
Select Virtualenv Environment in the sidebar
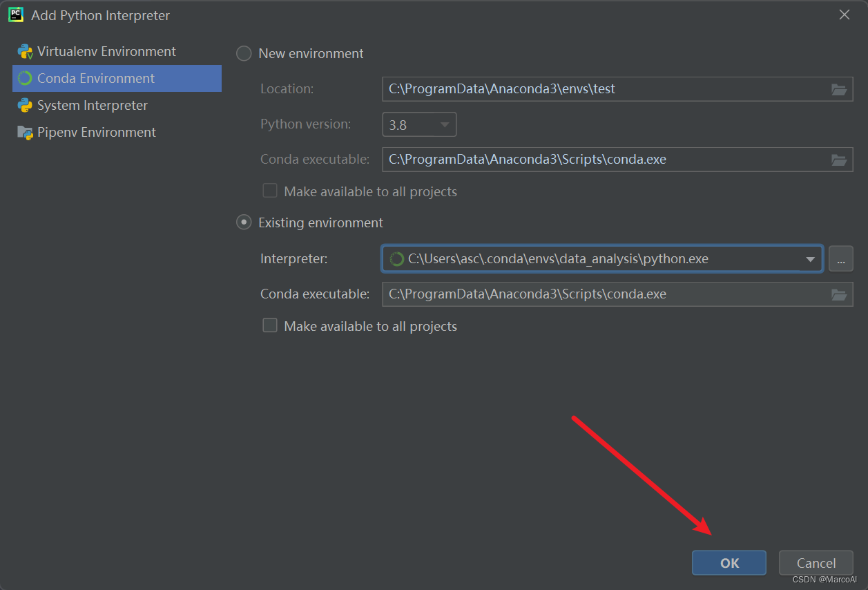[x=117, y=52]
